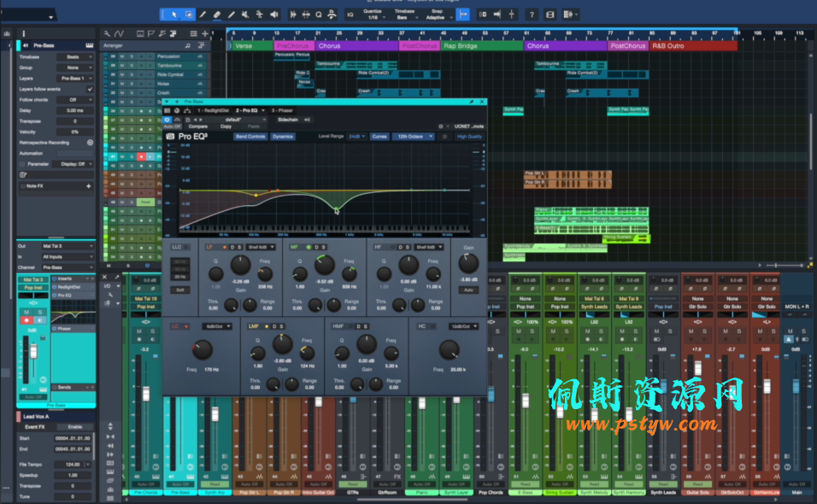The image size is (817, 504).
Task: Open the Level Range 24dB dropdown
Action: (x=357, y=137)
